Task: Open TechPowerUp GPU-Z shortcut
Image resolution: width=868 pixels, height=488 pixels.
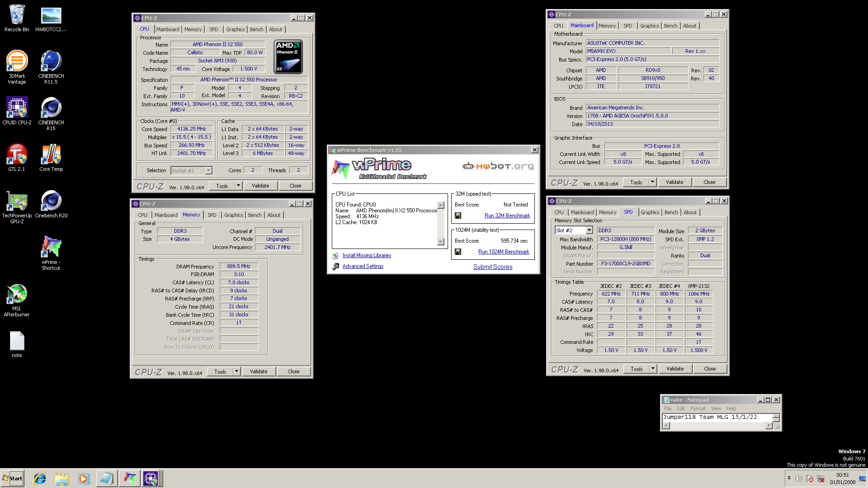Action: click(17, 207)
